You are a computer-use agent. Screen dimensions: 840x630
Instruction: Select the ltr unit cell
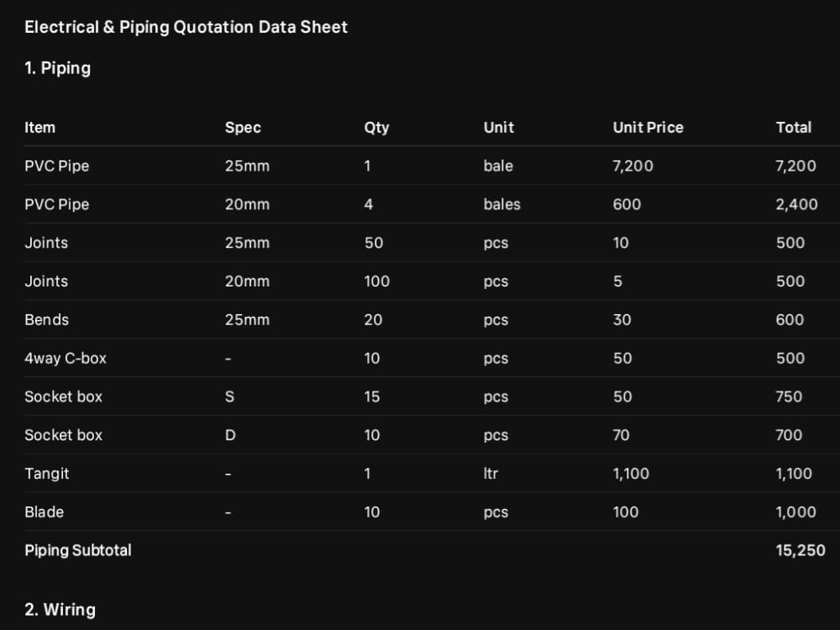tap(491, 474)
